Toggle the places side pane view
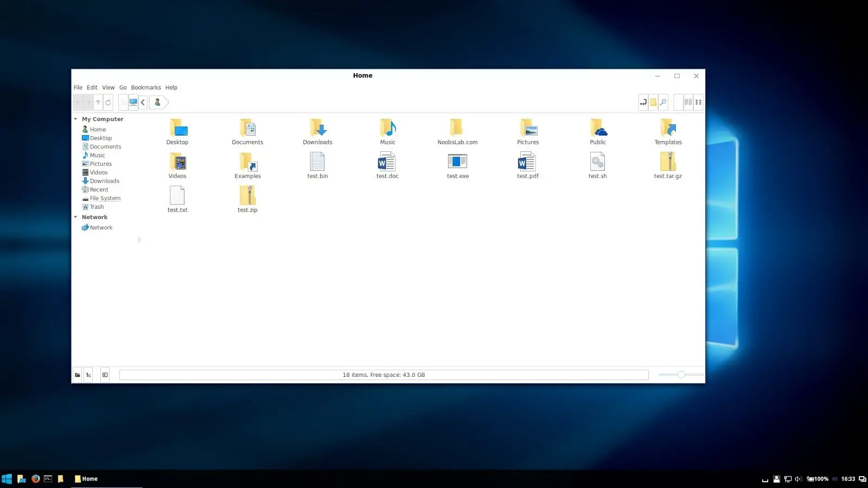The width and height of the screenshot is (868, 488). [x=78, y=374]
